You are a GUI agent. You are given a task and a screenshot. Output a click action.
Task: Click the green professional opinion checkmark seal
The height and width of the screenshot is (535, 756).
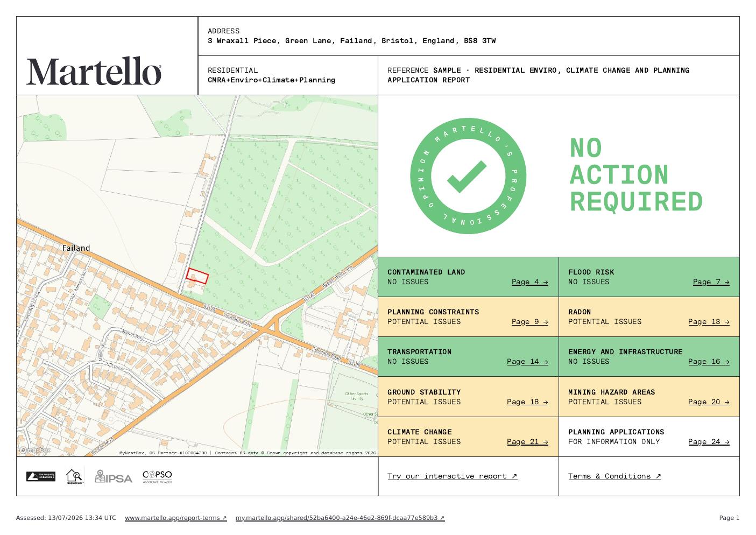click(x=468, y=176)
